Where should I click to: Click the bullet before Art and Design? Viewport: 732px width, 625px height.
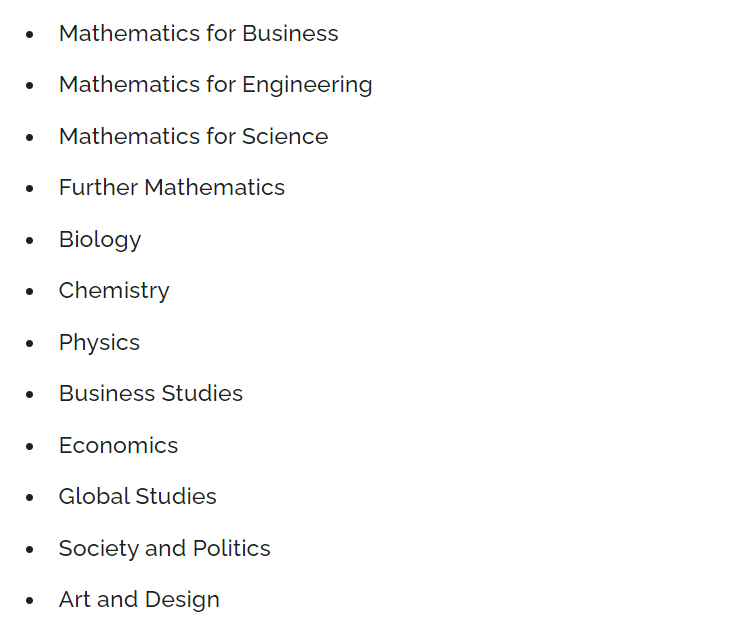point(30,600)
